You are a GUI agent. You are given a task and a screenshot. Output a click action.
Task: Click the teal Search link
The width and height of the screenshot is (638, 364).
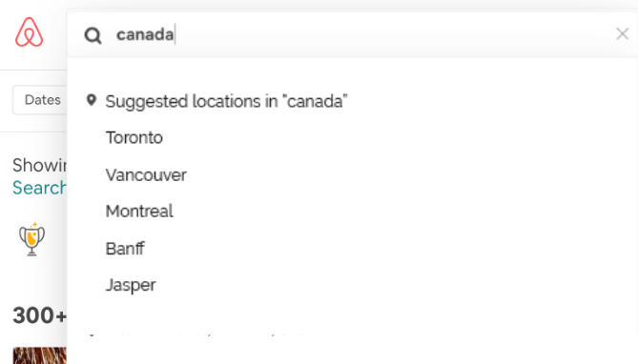click(39, 188)
